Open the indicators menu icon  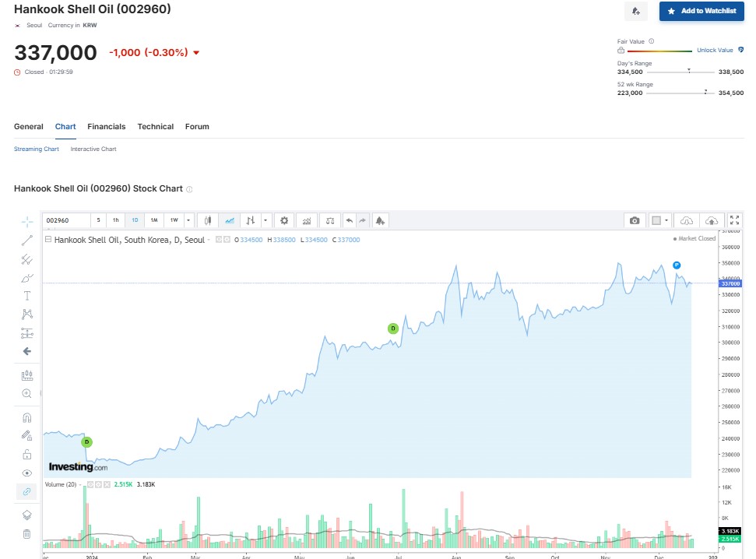coord(307,220)
